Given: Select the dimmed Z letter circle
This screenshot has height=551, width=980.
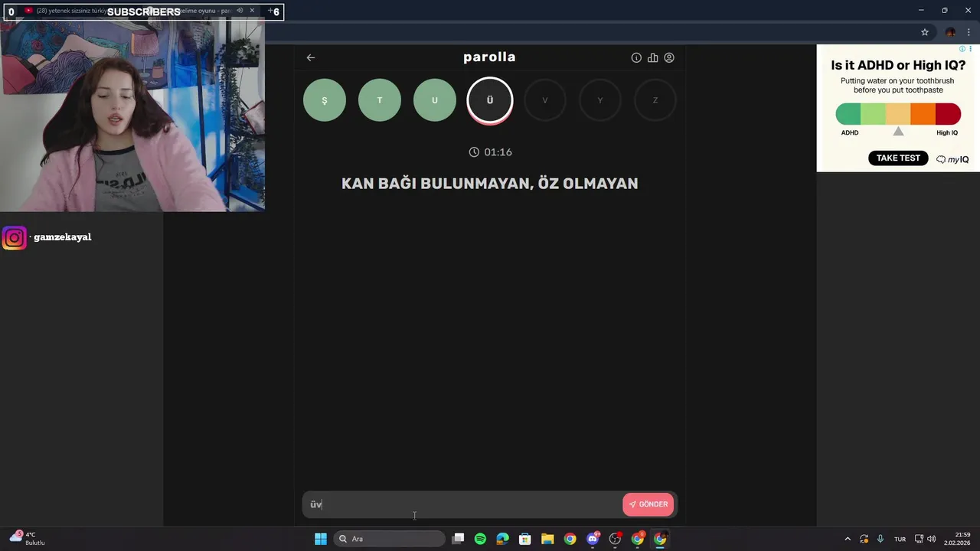Looking at the screenshot, I should pos(655,100).
